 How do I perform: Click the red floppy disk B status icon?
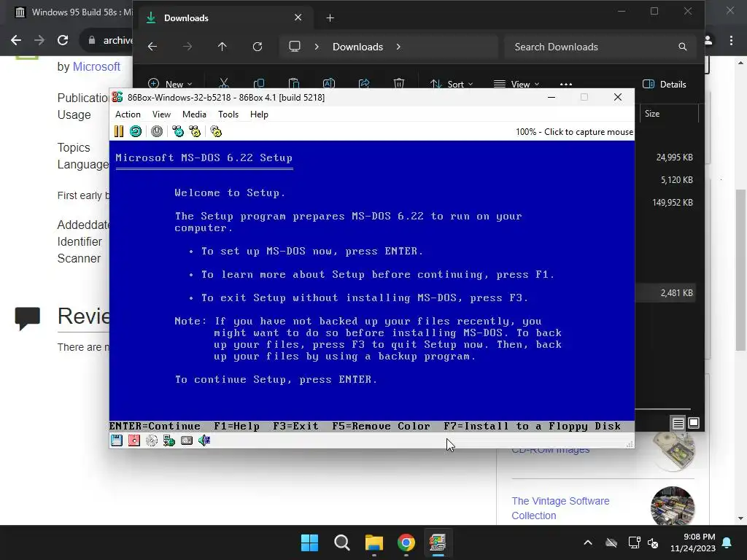coord(134,440)
